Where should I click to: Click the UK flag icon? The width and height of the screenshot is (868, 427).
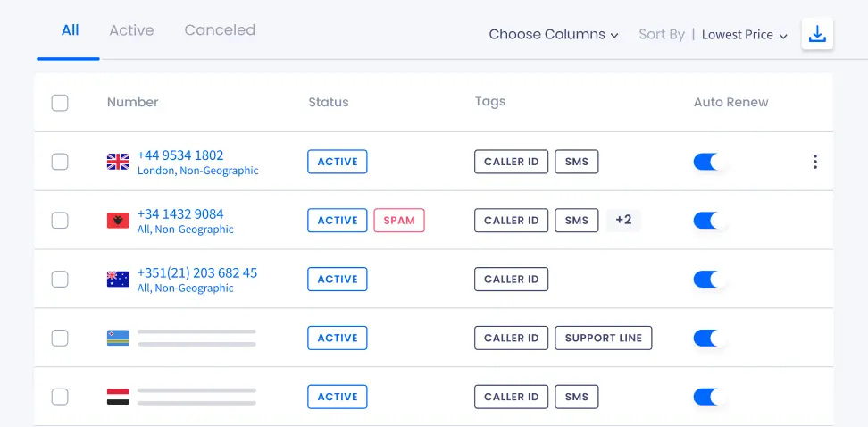(x=118, y=162)
